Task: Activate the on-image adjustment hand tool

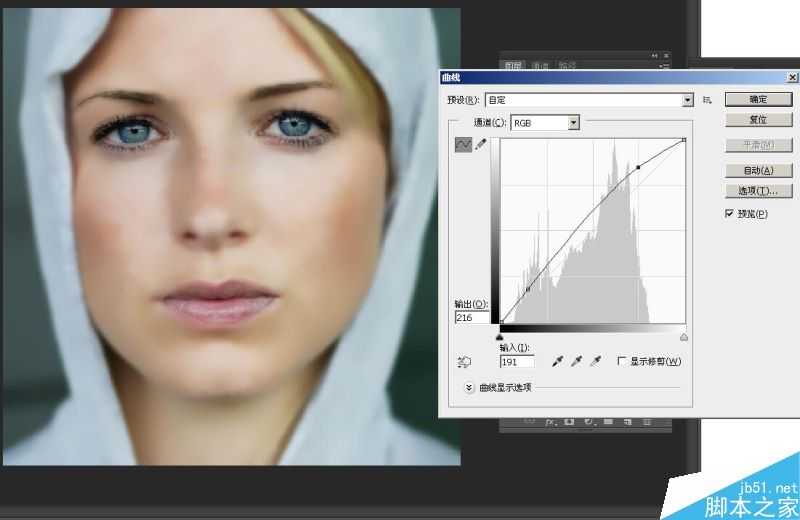Action: pos(463,362)
